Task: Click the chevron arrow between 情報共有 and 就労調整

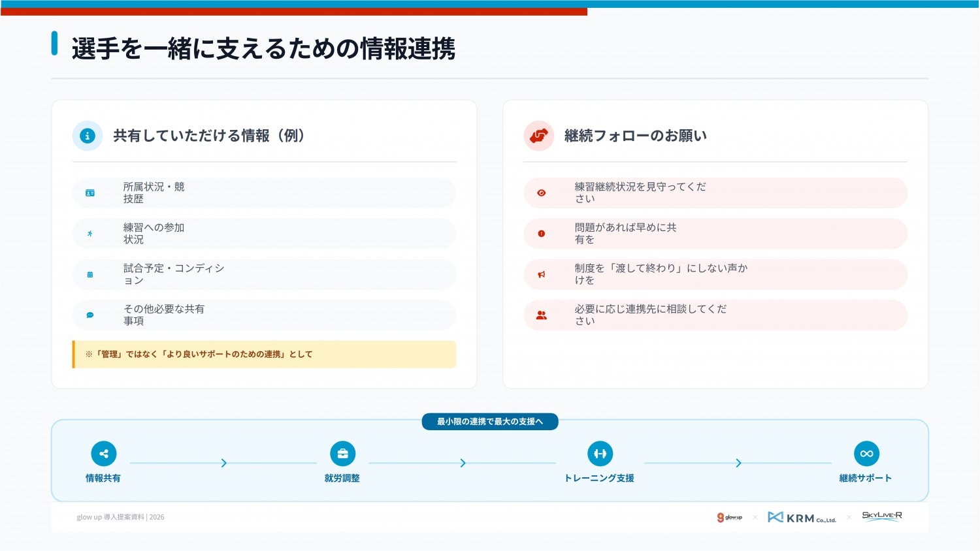Action: pos(223,463)
